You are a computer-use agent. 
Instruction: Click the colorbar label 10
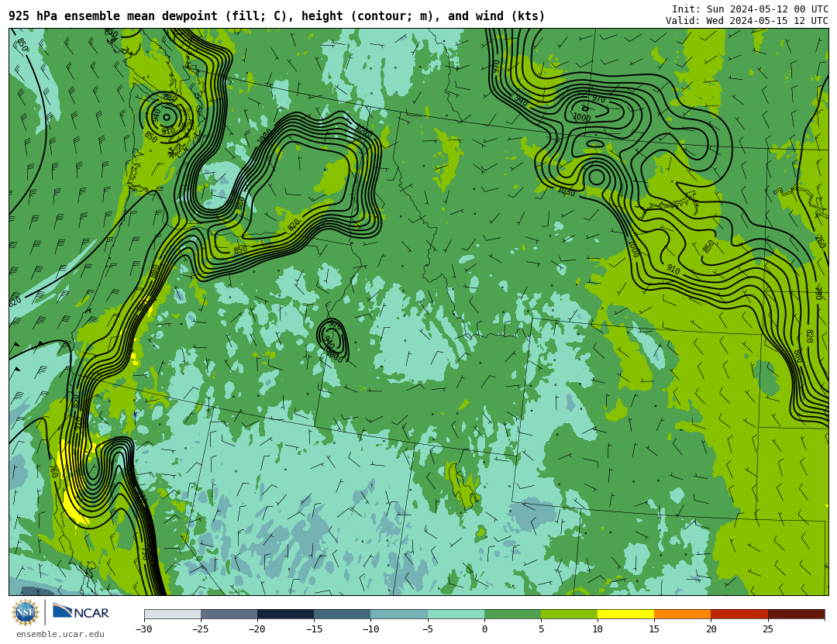pos(598,629)
